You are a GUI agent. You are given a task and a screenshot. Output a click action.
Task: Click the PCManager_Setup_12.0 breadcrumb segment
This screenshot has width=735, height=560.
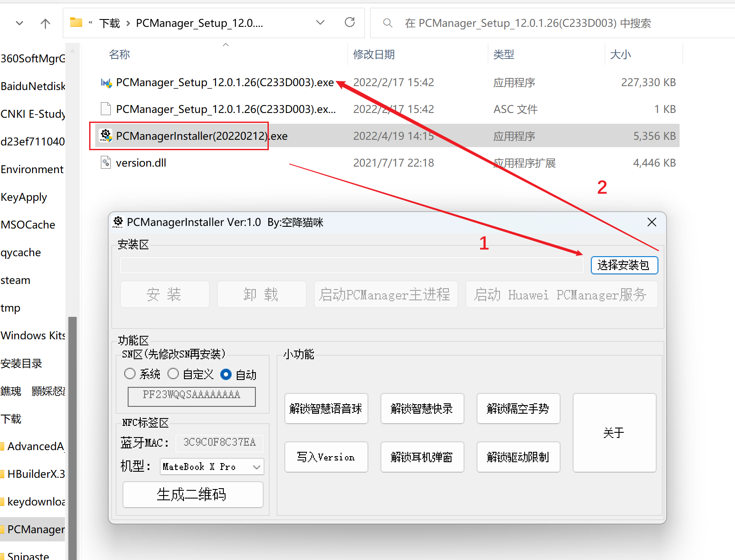pos(200,23)
